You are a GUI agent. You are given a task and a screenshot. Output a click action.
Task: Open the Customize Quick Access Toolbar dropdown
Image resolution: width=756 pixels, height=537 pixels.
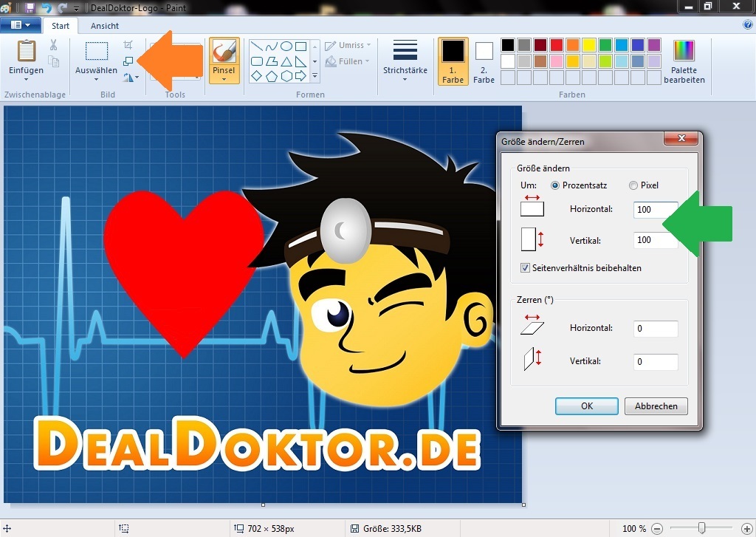click(x=76, y=8)
